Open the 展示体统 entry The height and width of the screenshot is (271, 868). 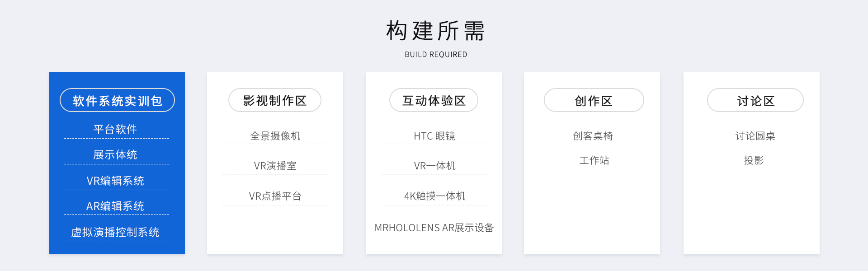click(x=115, y=155)
